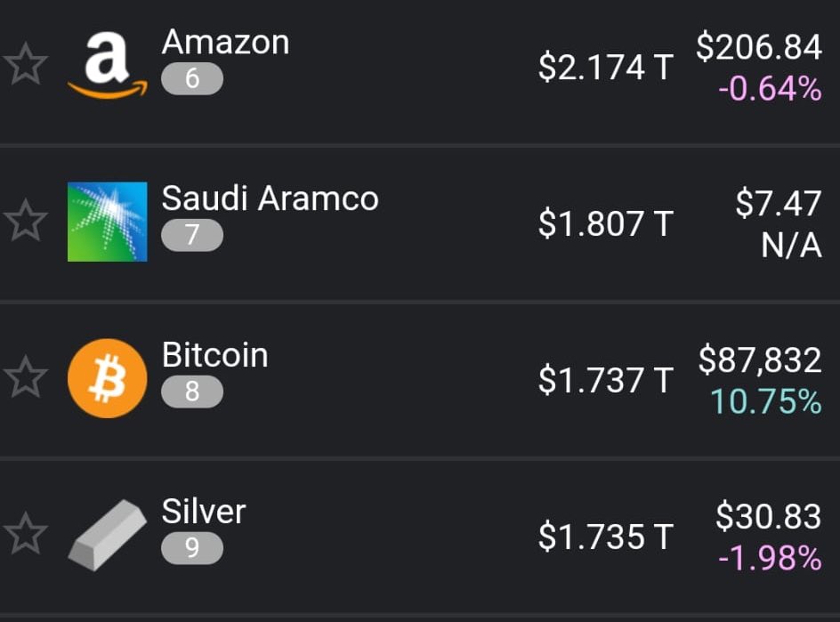Click the rank 7 badge
This screenshot has height=622, width=840.
pyautogui.click(x=192, y=235)
